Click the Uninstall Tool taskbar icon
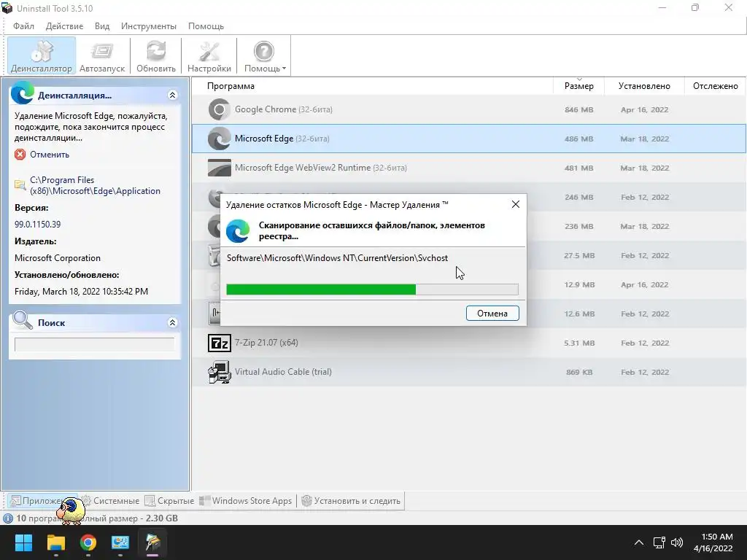Image resolution: width=747 pixels, height=560 pixels. pos(152,542)
